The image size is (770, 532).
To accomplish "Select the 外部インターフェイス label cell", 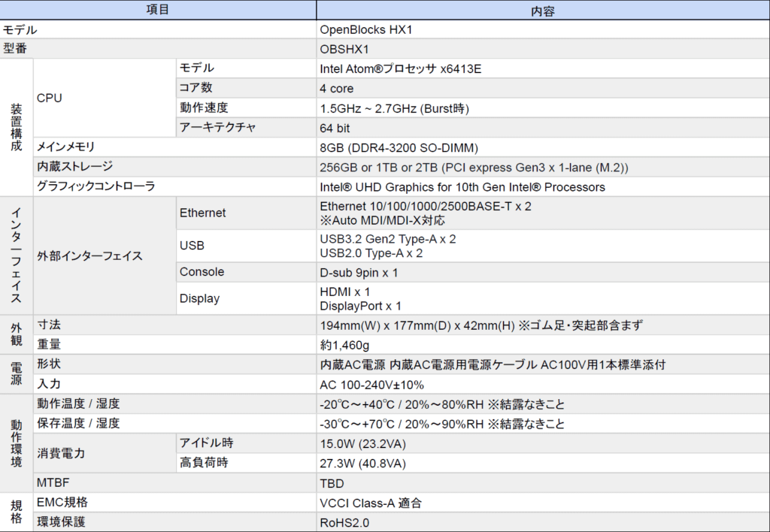I will click(89, 255).
